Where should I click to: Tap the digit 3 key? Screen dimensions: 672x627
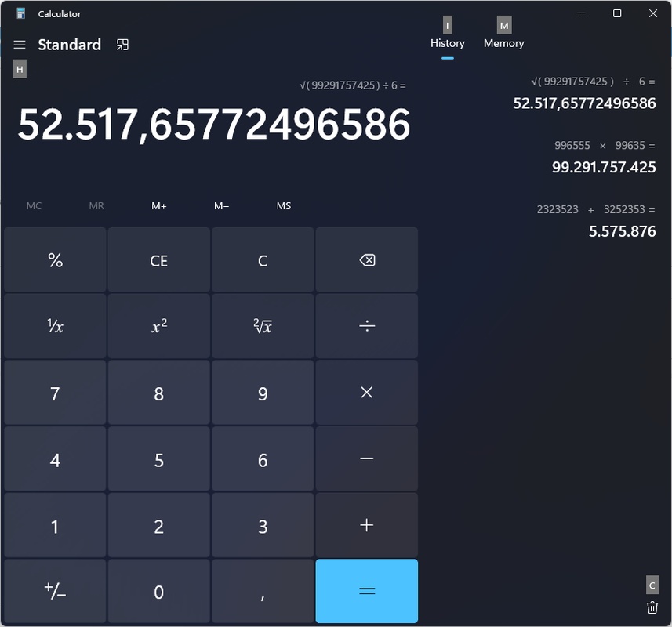pyautogui.click(x=263, y=525)
